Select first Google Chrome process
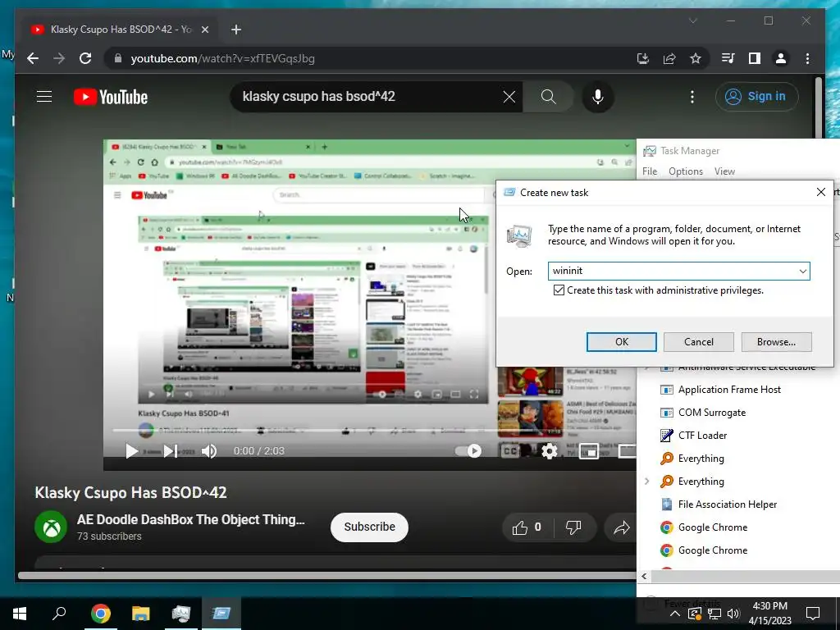Screen dimensions: 840x630 point(713,527)
